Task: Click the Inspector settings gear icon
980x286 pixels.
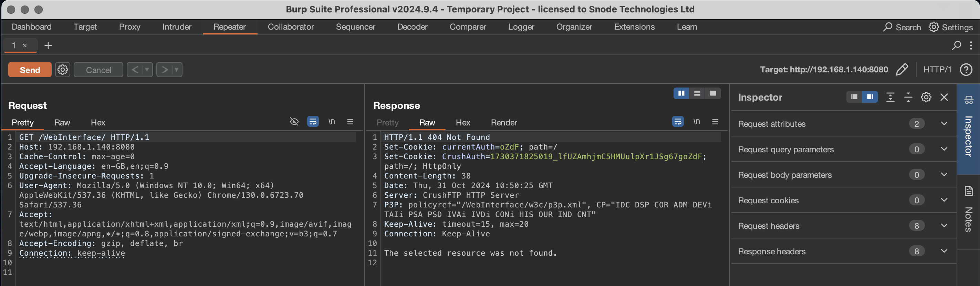Action: (926, 98)
